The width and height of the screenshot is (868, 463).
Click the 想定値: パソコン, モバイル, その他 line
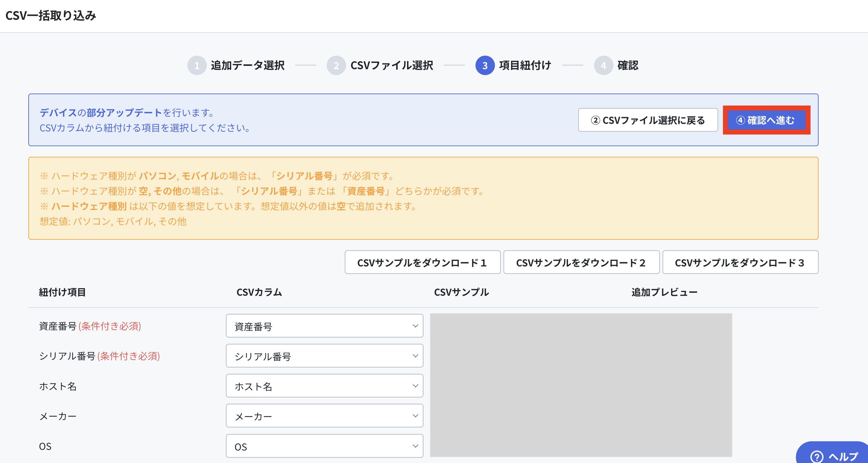(113, 221)
